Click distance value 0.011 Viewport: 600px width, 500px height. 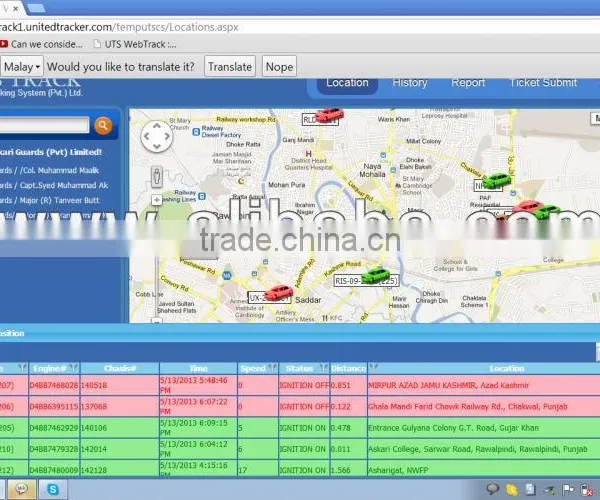click(x=341, y=449)
